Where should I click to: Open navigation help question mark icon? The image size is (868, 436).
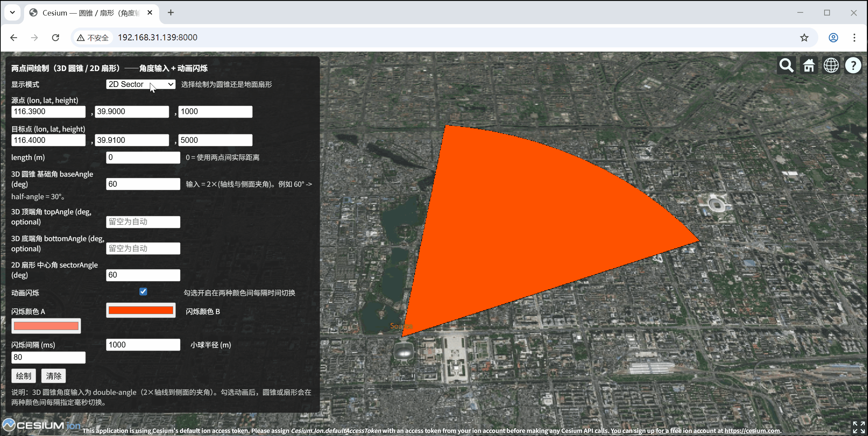[x=853, y=66]
